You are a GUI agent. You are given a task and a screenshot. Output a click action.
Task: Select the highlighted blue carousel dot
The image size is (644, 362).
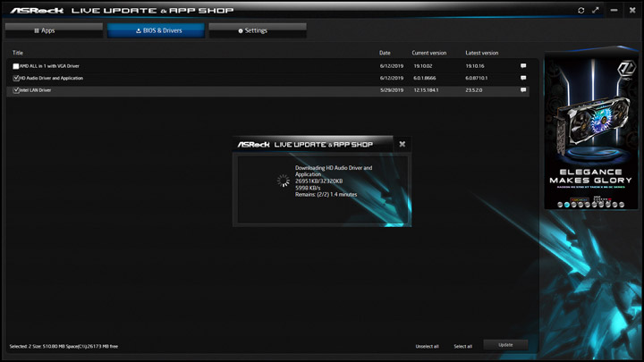[x=567, y=205]
